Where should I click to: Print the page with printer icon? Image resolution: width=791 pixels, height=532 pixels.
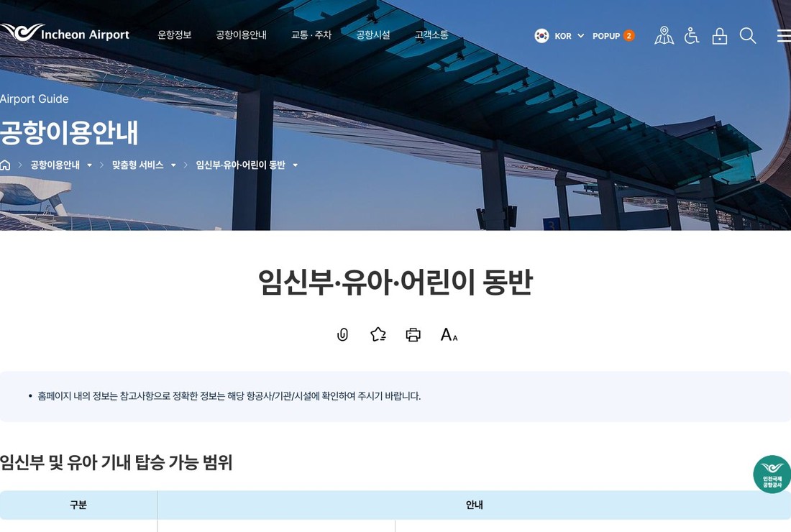[413, 335]
